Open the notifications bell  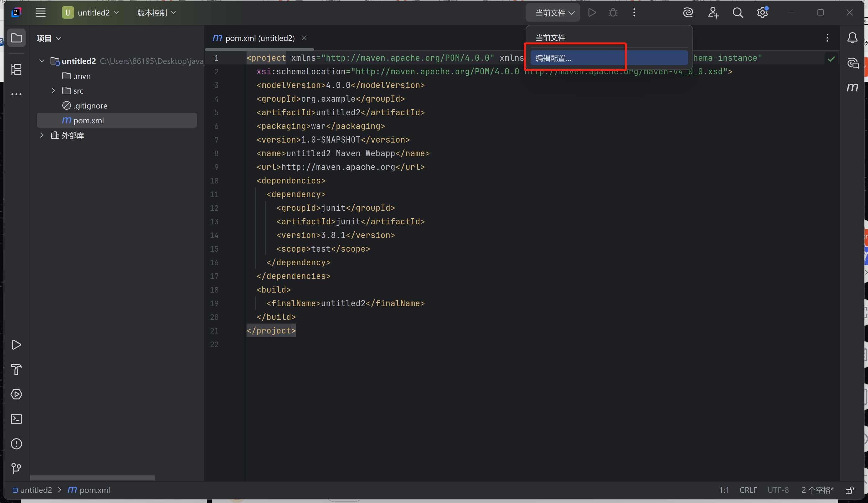(x=852, y=38)
